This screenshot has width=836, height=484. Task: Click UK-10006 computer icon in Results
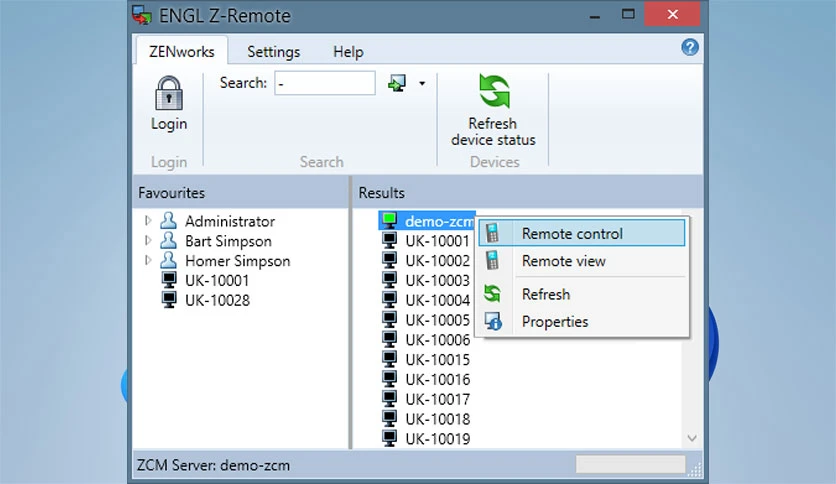[x=390, y=339]
